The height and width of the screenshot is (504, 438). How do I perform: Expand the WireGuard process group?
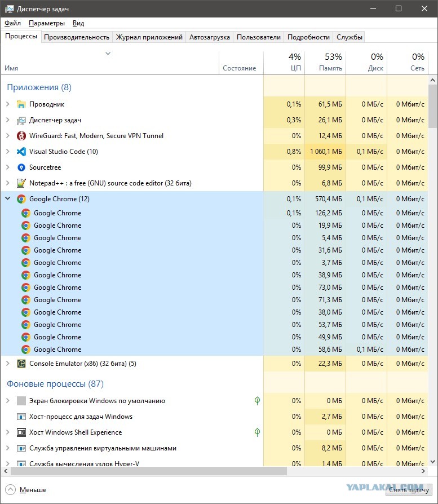(8, 136)
